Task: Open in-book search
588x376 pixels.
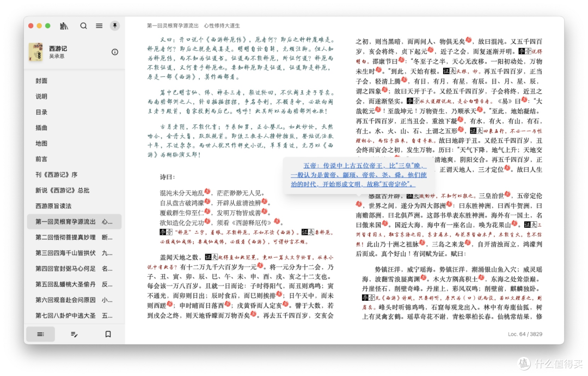Action: pyautogui.click(x=83, y=26)
